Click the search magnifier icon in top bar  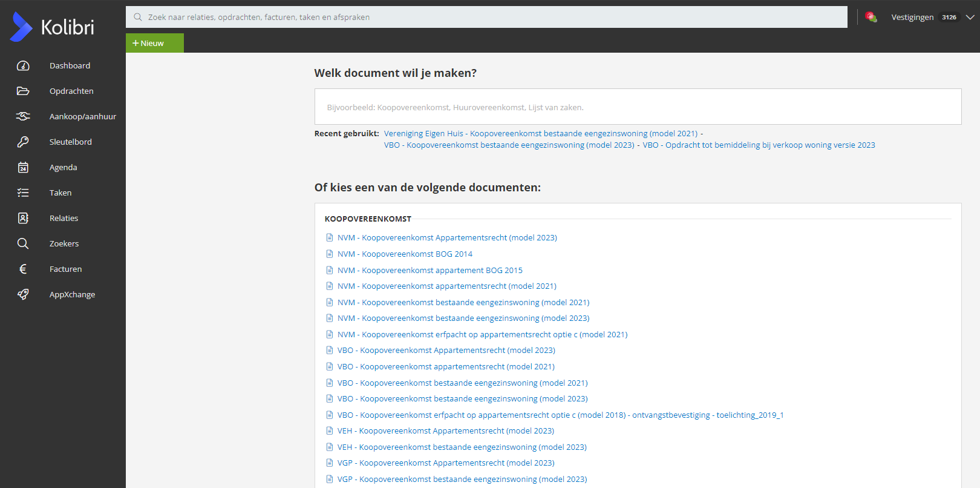coord(138,17)
